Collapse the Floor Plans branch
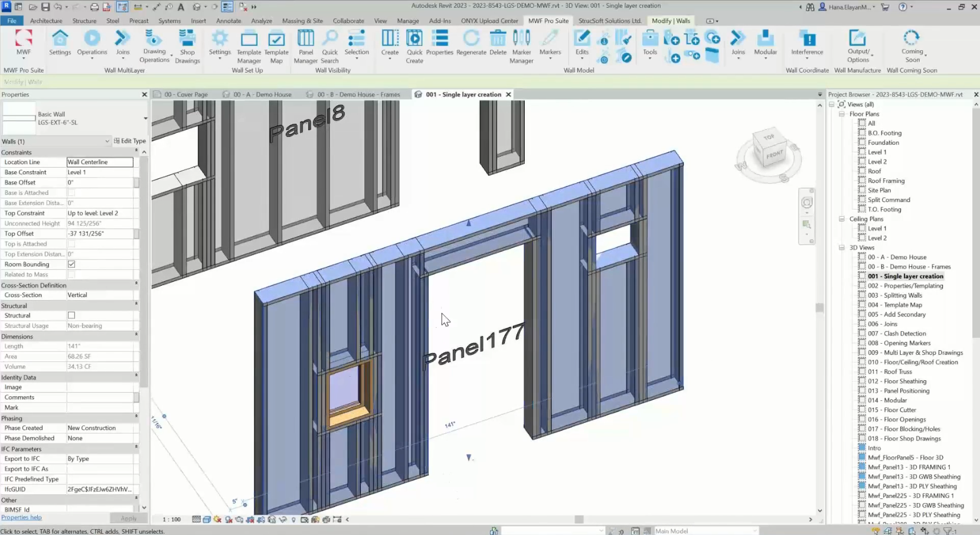 coord(842,113)
